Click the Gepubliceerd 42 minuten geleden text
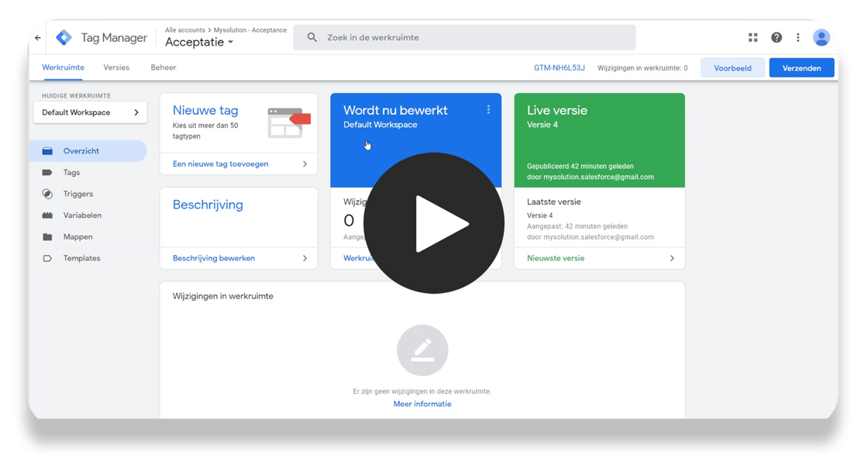868x472 pixels. click(580, 166)
